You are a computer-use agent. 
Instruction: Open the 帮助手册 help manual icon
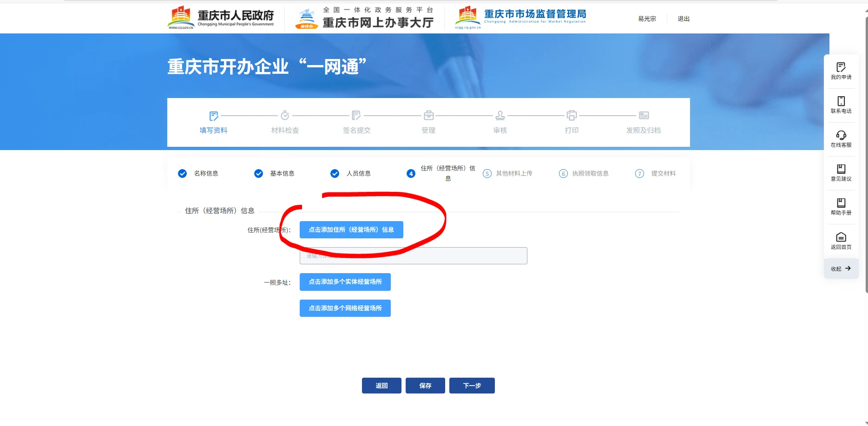click(x=841, y=203)
